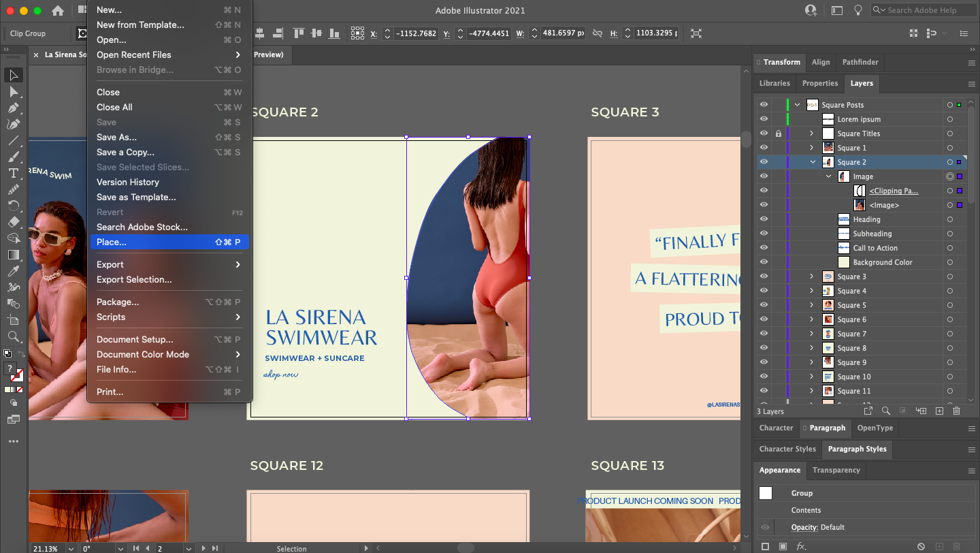Image resolution: width=980 pixels, height=553 pixels.
Task: Select the Direct Selection tool
Action: click(13, 91)
